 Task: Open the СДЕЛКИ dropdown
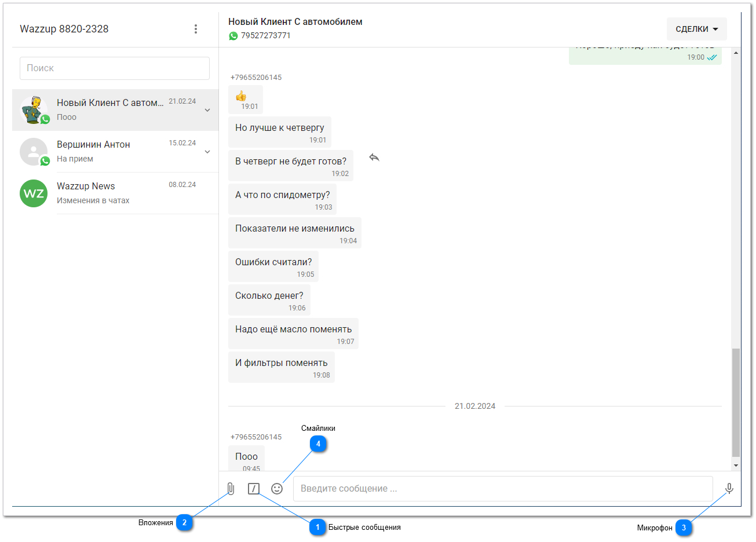tap(697, 29)
